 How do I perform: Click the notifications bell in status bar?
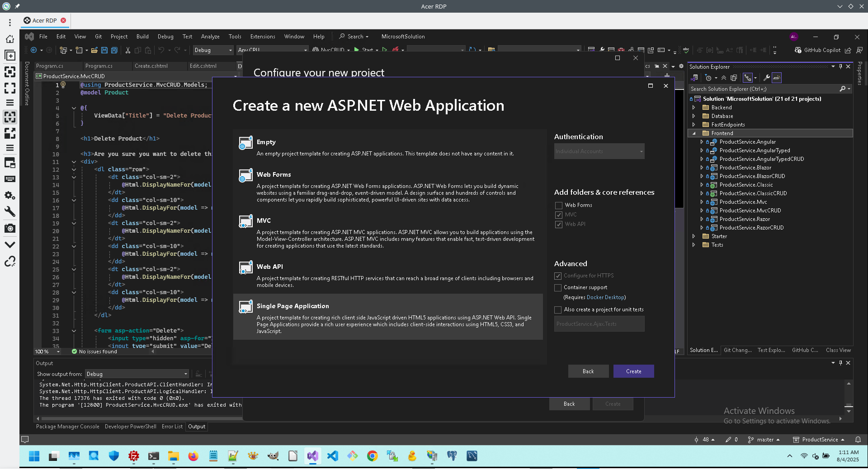click(x=858, y=440)
